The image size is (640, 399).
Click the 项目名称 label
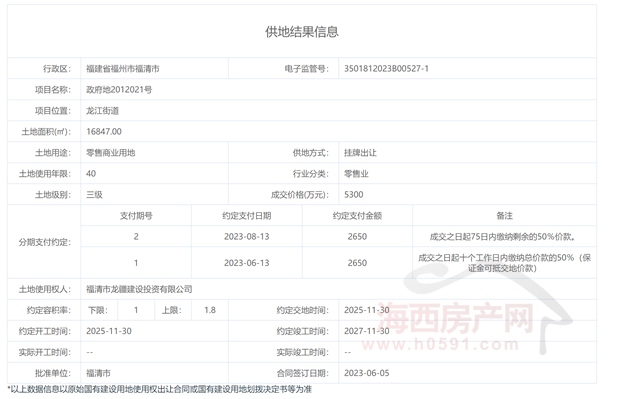[53, 90]
